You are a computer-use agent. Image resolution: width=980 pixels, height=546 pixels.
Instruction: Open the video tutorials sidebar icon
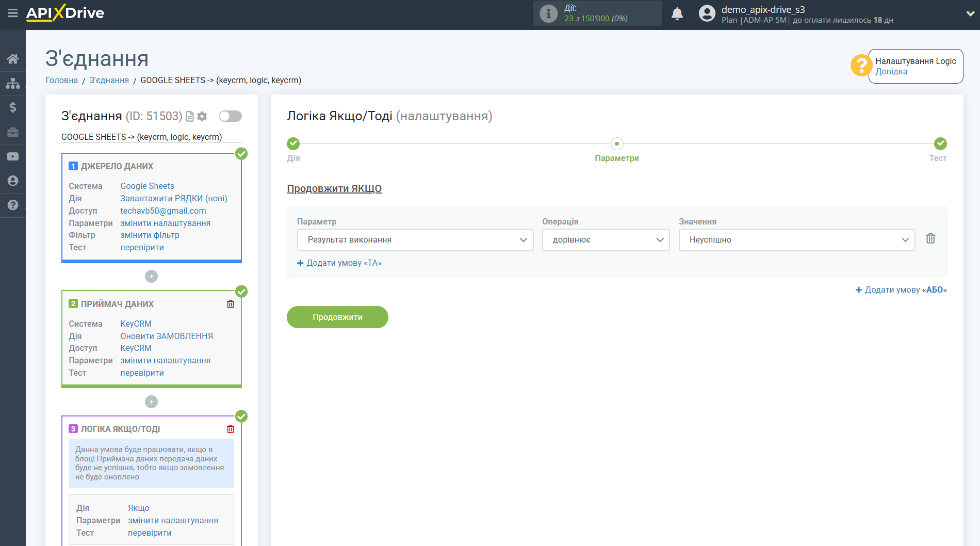pyautogui.click(x=13, y=156)
